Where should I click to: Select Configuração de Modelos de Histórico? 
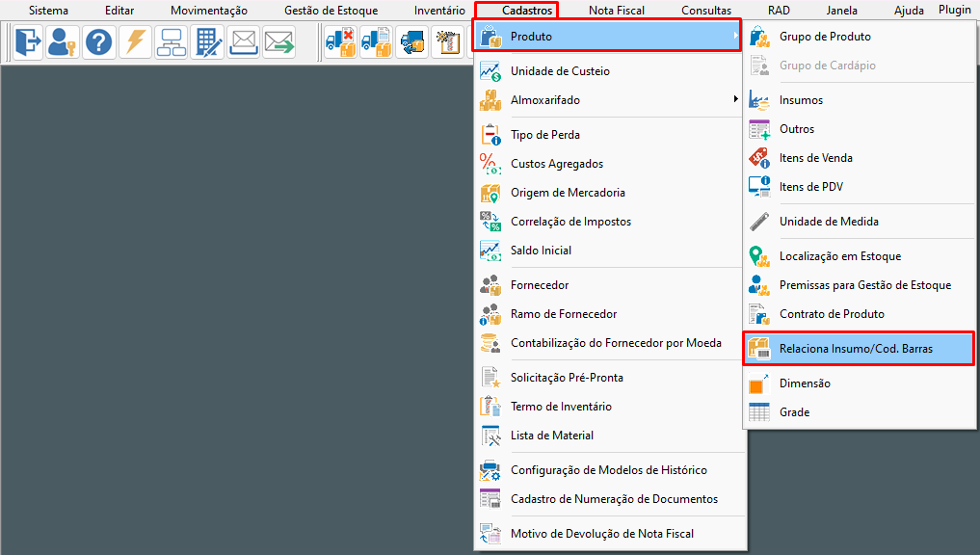tap(609, 470)
